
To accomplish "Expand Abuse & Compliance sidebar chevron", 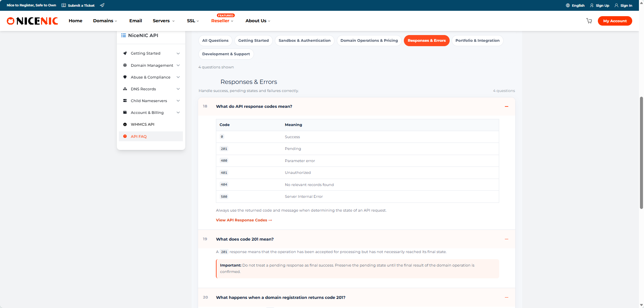I will coord(178,77).
